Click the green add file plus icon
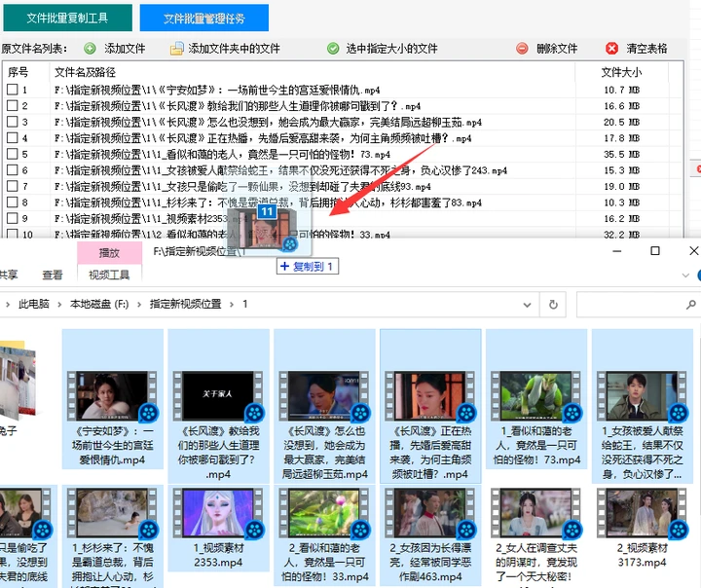 click(90, 49)
